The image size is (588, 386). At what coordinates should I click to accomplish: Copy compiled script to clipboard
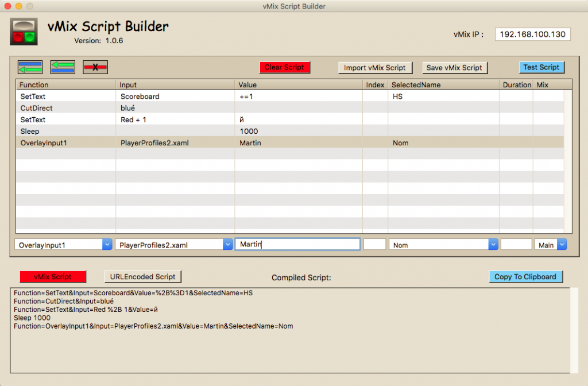[x=525, y=276]
